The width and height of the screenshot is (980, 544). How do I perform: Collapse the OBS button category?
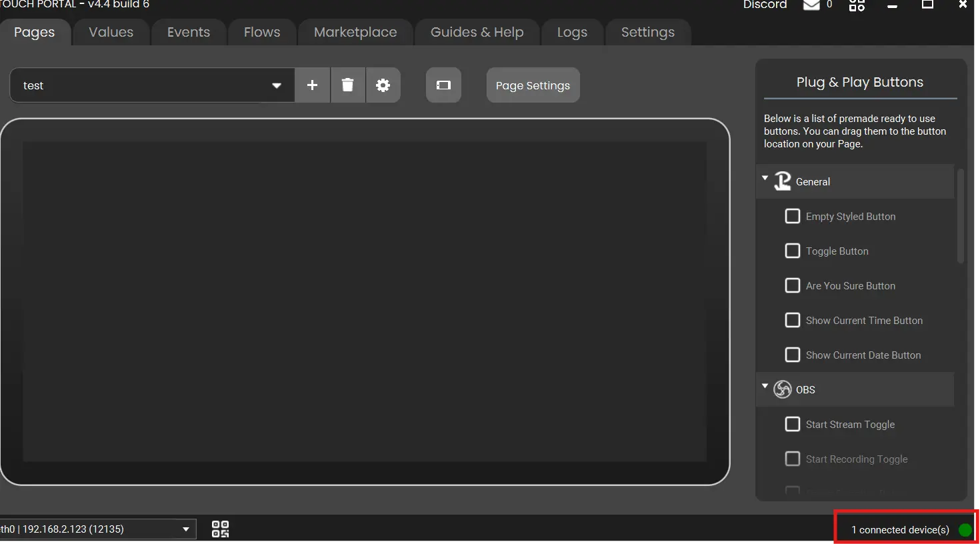pyautogui.click(x=765, y=387)
